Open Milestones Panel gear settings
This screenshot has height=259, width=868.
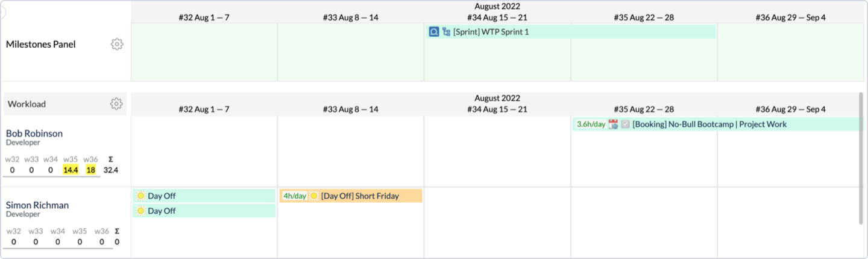[x=117, y=44]
